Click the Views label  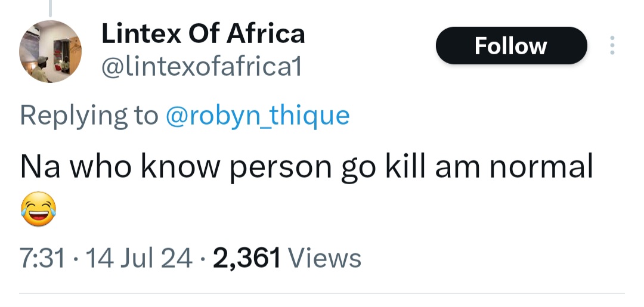click(x=324, y=258)
